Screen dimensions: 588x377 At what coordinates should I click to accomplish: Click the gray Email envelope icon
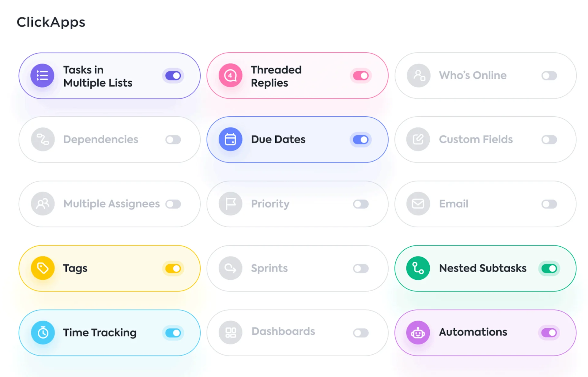418,204
